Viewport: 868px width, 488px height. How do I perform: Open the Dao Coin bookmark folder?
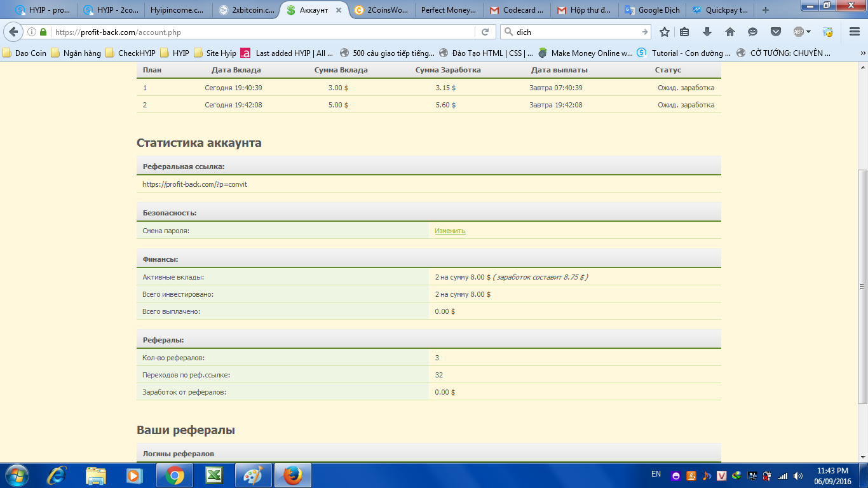[25, 53]
